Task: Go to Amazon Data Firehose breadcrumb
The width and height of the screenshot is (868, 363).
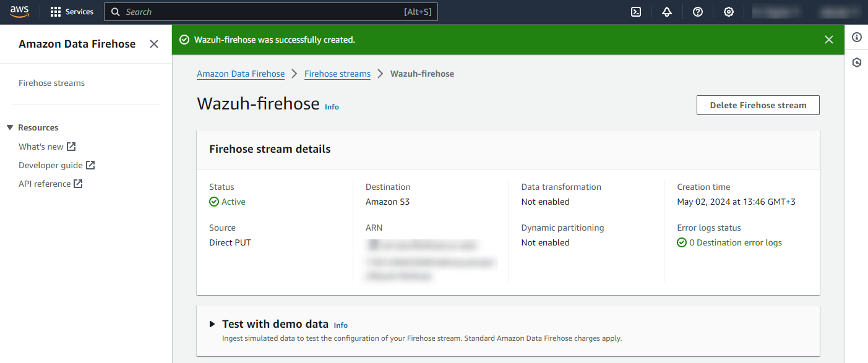Action: coord(241,74)
